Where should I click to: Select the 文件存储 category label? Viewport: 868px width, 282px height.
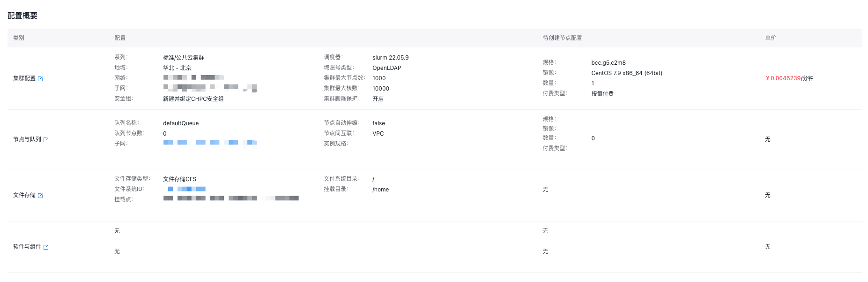(x=24, y=195)
